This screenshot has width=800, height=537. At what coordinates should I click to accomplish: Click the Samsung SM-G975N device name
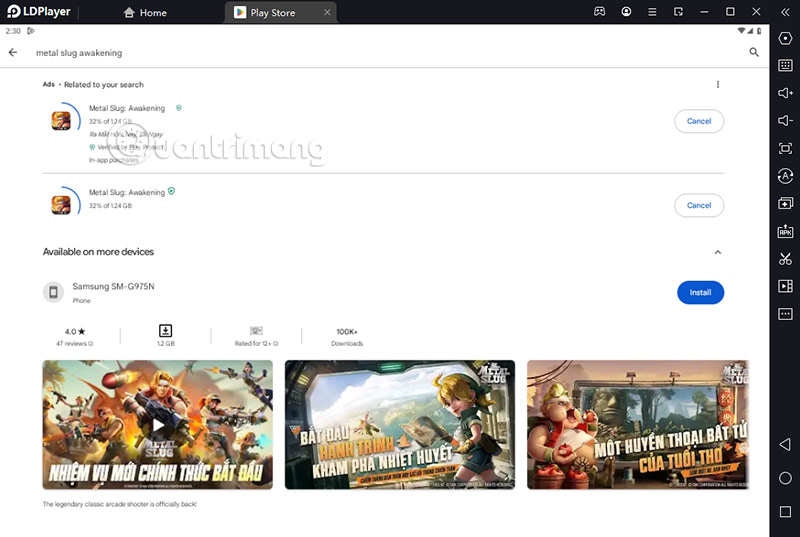[x=113, y=286]
